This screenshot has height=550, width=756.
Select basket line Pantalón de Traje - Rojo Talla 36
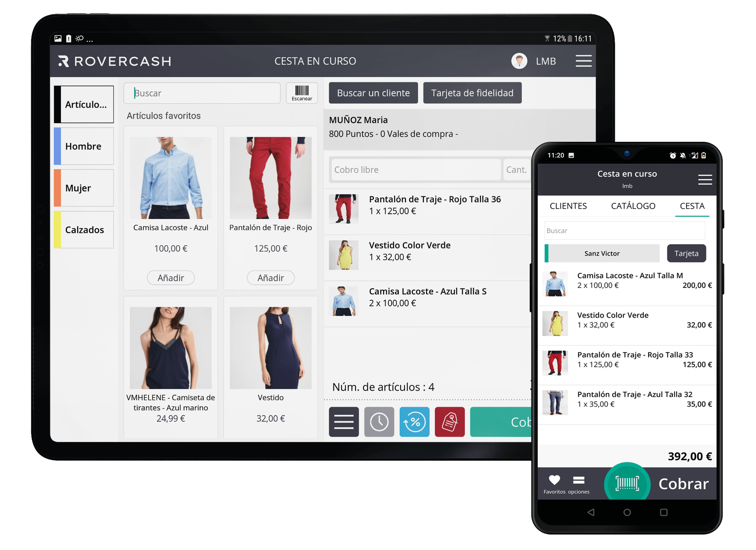coord(427,212)
